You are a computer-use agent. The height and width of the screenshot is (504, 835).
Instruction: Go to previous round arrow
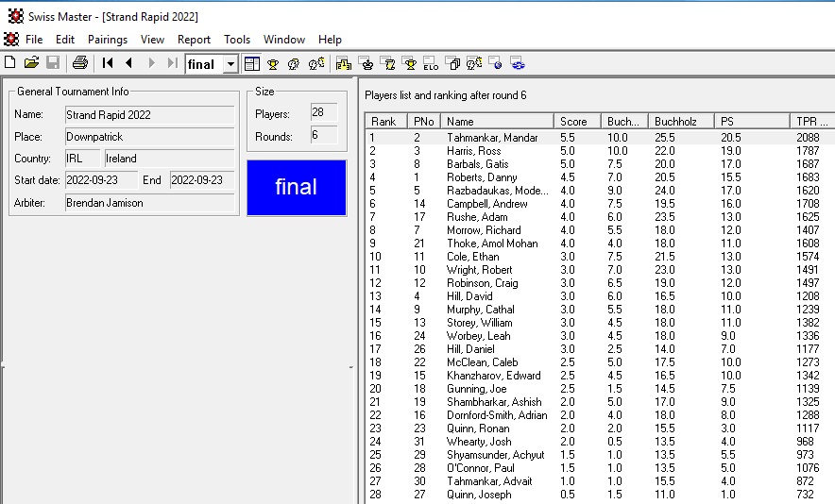click(128, 63)
